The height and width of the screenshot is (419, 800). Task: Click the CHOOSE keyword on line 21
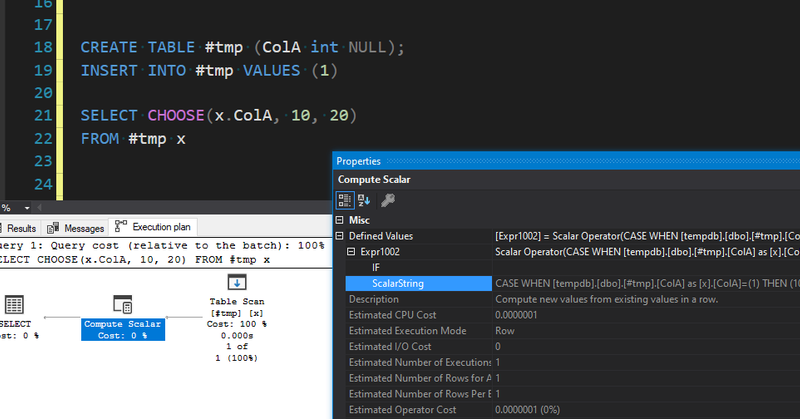pyautogui.click(x=176, y=115)
